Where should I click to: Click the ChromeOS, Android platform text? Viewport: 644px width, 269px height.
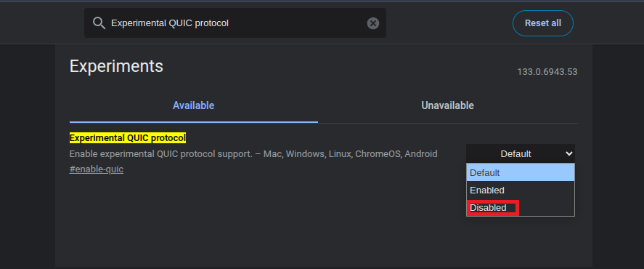click(396, 154)
